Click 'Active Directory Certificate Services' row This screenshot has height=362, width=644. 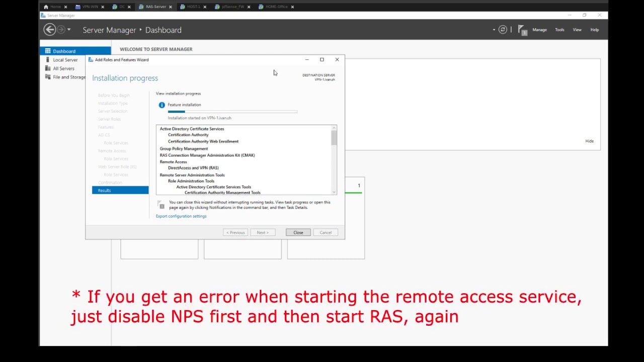point(192,129)
